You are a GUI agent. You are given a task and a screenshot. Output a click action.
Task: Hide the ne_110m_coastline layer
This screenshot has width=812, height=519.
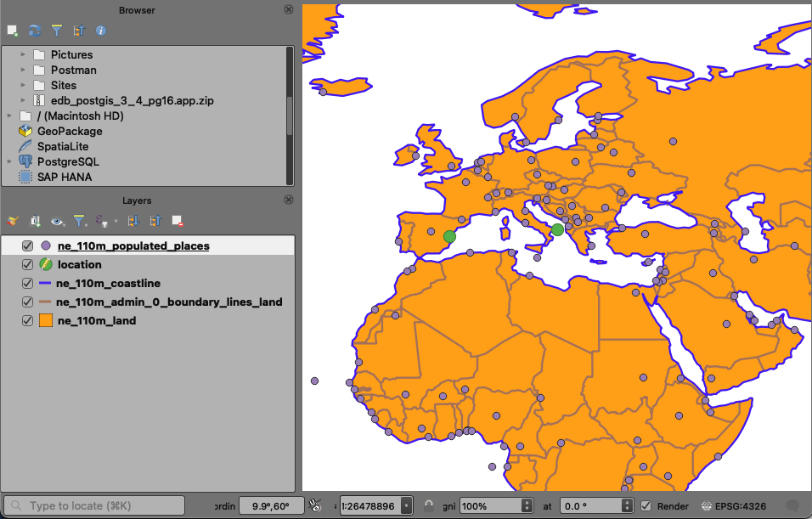27,283
